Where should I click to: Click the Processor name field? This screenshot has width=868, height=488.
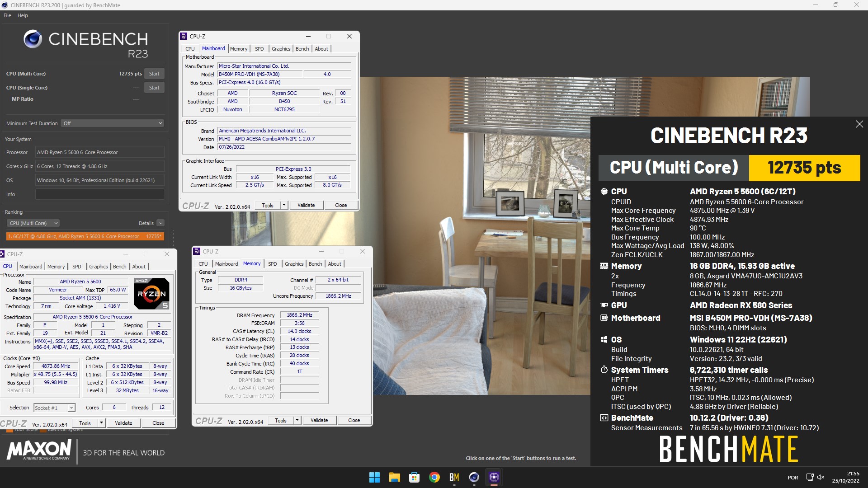(x=100, y=152)
